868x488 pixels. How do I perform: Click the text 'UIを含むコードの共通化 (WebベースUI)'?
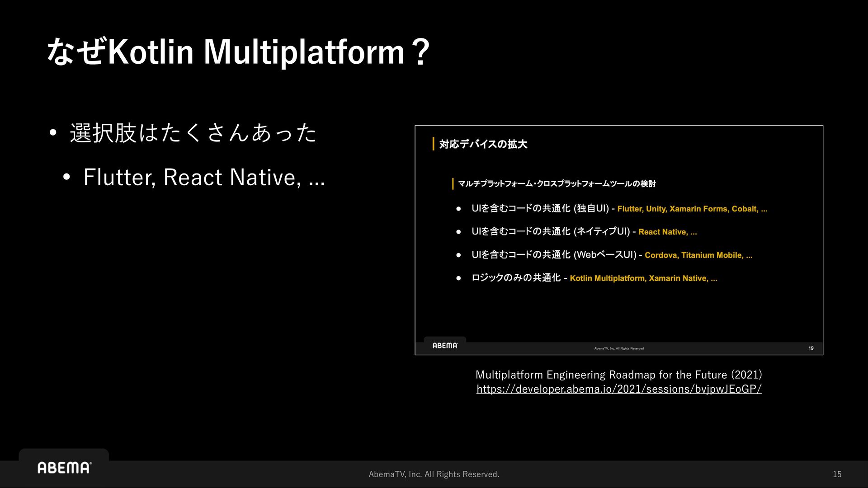pos(554,255)
